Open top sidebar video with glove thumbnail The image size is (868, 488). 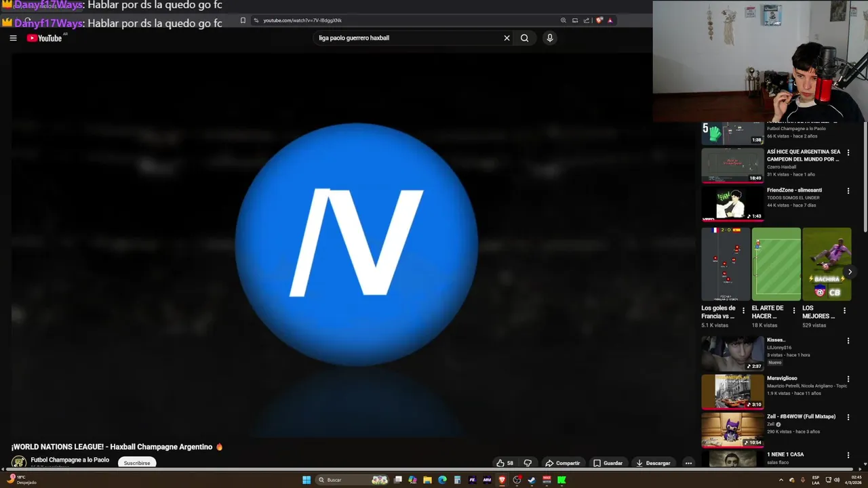click(x=732, y=134)
